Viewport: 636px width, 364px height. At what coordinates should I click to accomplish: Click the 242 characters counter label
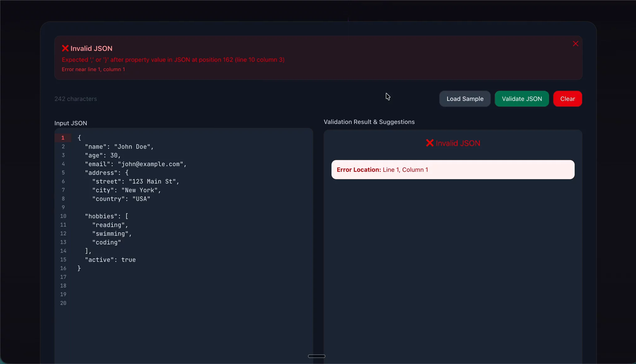tap(75, 98)
